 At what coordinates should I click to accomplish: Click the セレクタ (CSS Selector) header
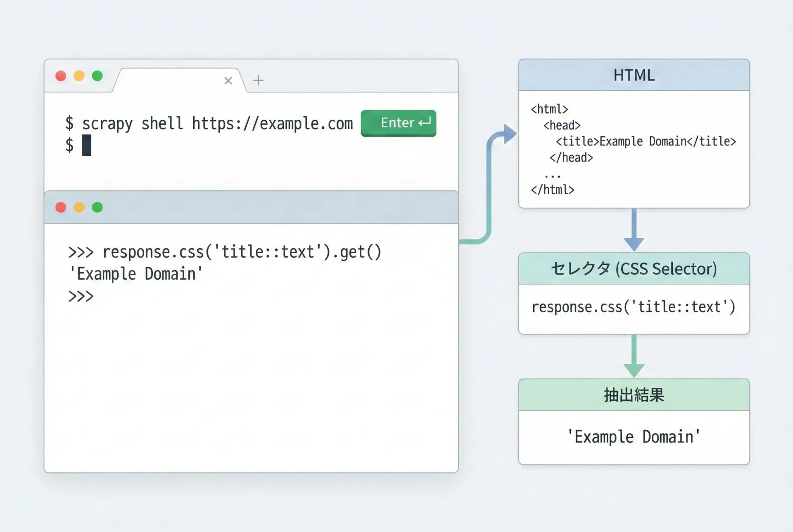click(x=634, y=269)
